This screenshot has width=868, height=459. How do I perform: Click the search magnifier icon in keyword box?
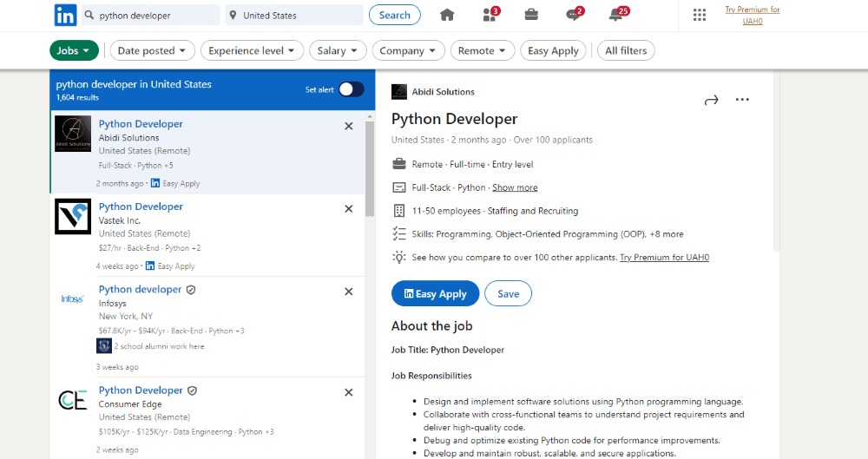pos(89,15)
